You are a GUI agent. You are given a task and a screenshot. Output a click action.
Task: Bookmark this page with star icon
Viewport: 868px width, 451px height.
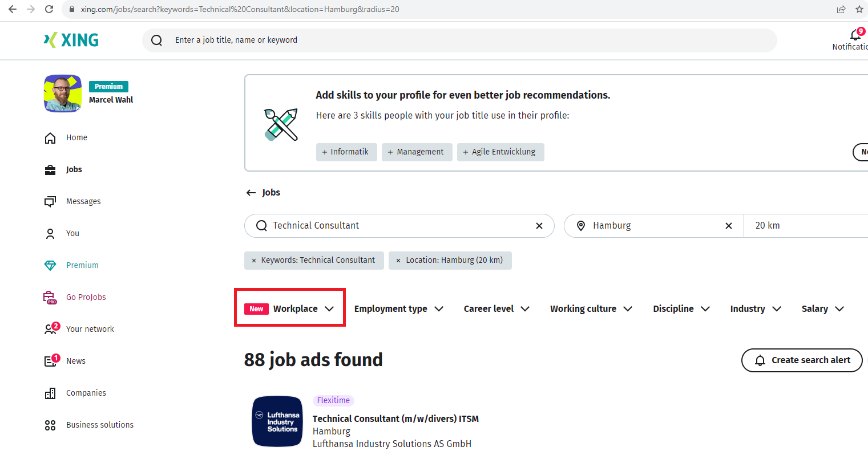pos(859,9)
